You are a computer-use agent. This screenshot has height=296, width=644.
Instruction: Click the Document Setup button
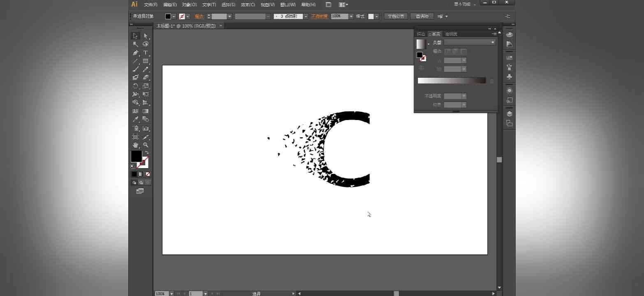point(396,16)
